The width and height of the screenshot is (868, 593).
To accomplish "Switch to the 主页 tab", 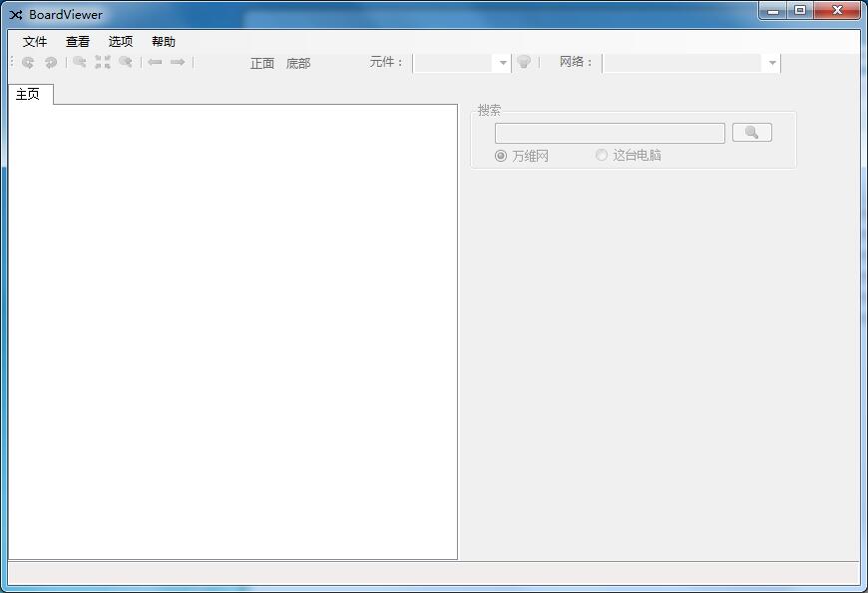I will tap(30, 94).
